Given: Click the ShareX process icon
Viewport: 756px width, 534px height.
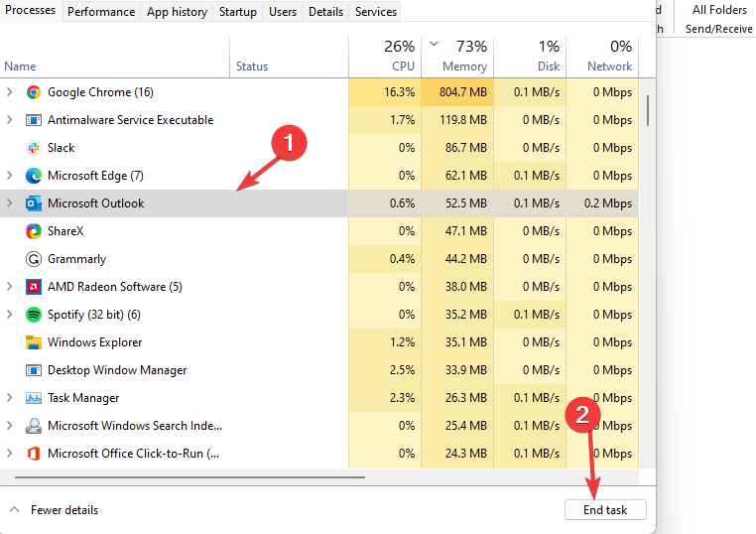Looking at the screenshot, I should pyautogui.click(x=34, y=231).
